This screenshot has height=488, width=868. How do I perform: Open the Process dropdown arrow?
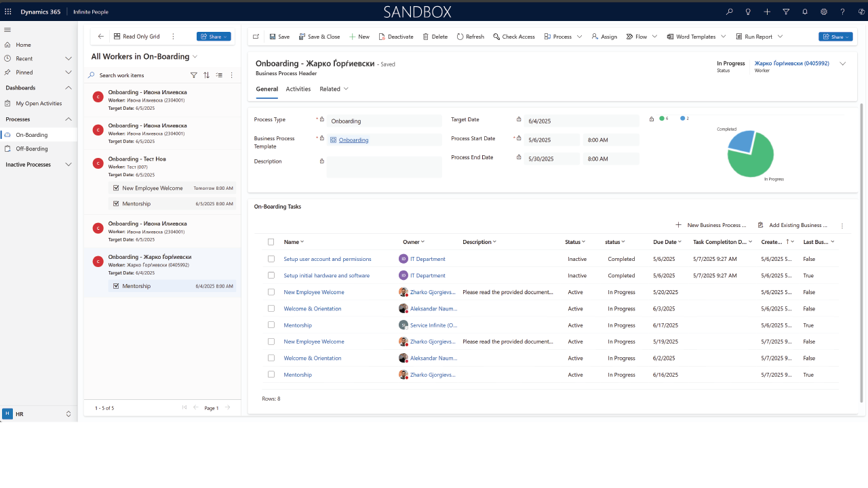(580, 37)
